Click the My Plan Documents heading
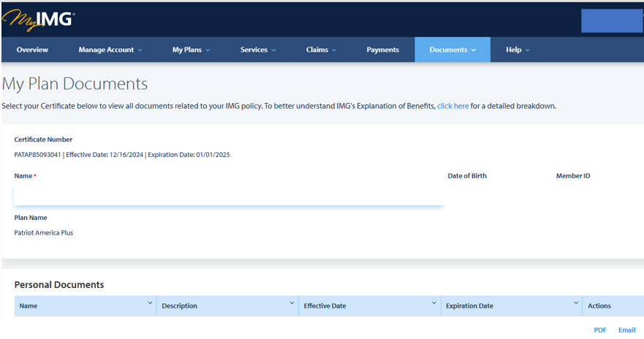The width and height of the screenshot is (644, 339). (75, 84)
